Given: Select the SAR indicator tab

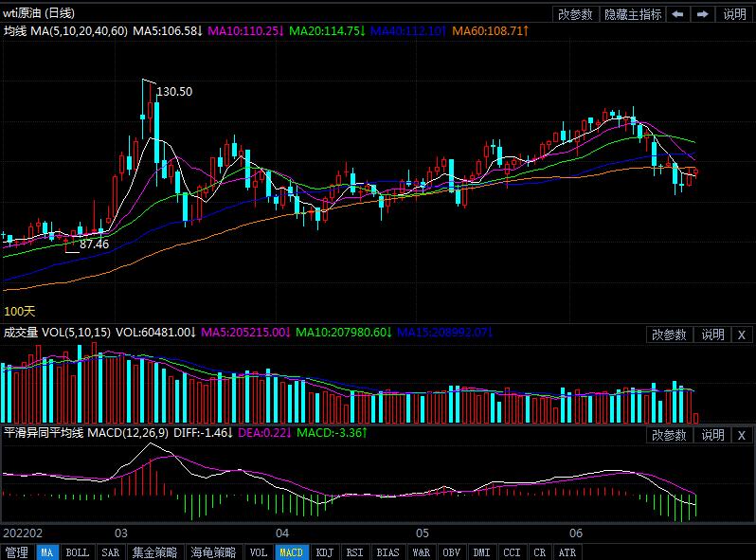Looking at the screenshot, I should (x=110, y=552).
